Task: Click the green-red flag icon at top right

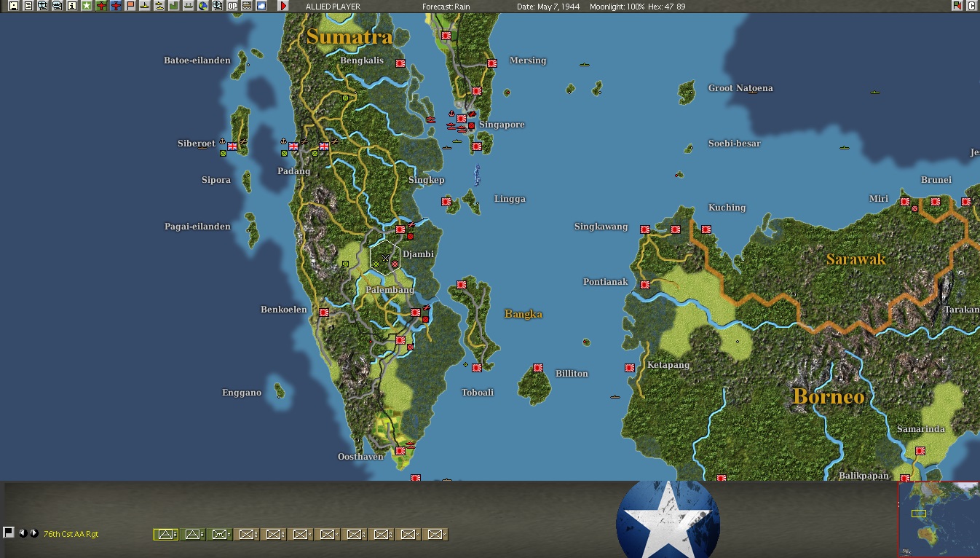Action: click(957, 6)
